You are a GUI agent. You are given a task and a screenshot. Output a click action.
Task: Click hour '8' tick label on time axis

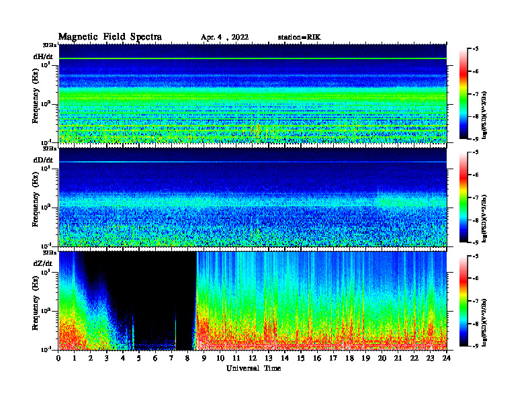pos(187,358)
